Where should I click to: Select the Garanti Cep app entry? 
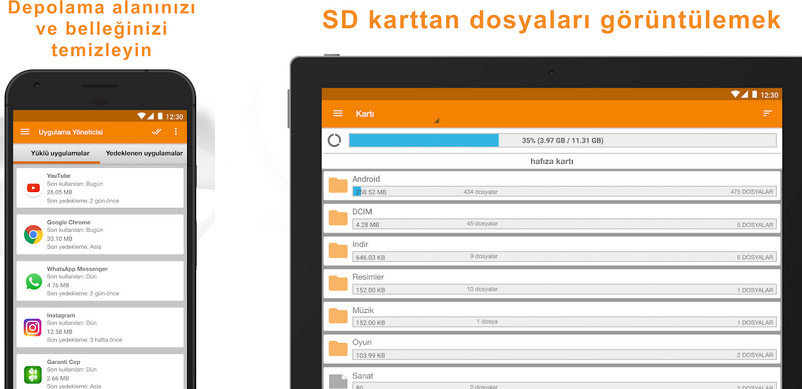100,372
